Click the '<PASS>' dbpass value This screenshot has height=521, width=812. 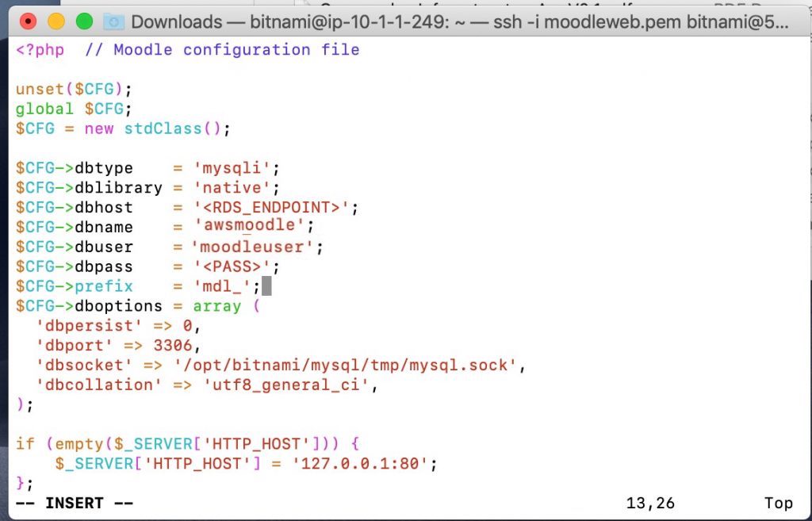click(232, 266)
